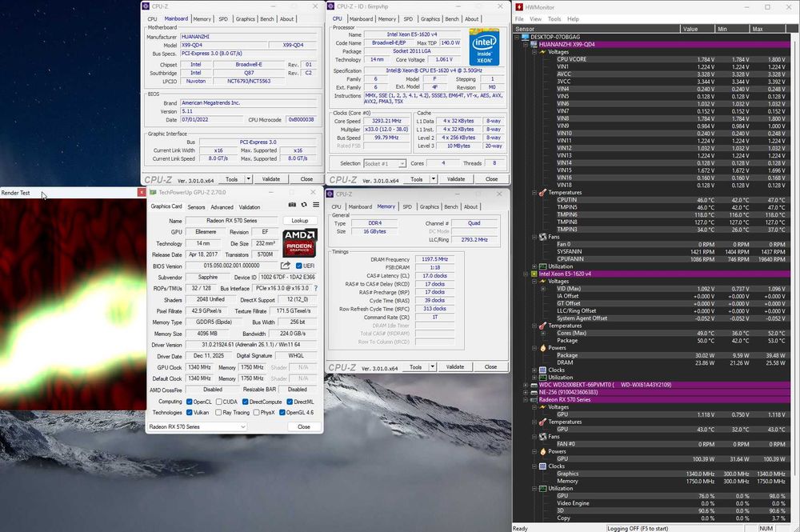This screenshot has width=800, height=532.
Task: Toggle the Ray Tracing checkbox
Action: coord(218,413)
